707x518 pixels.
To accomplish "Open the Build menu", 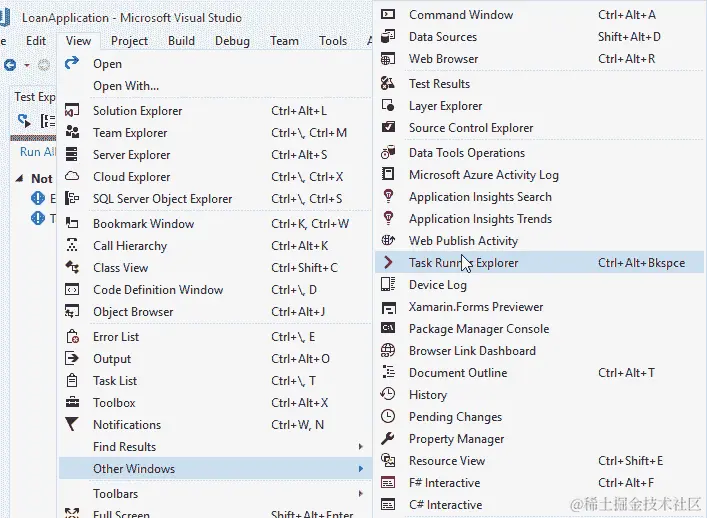I will [x=181, y=41].
